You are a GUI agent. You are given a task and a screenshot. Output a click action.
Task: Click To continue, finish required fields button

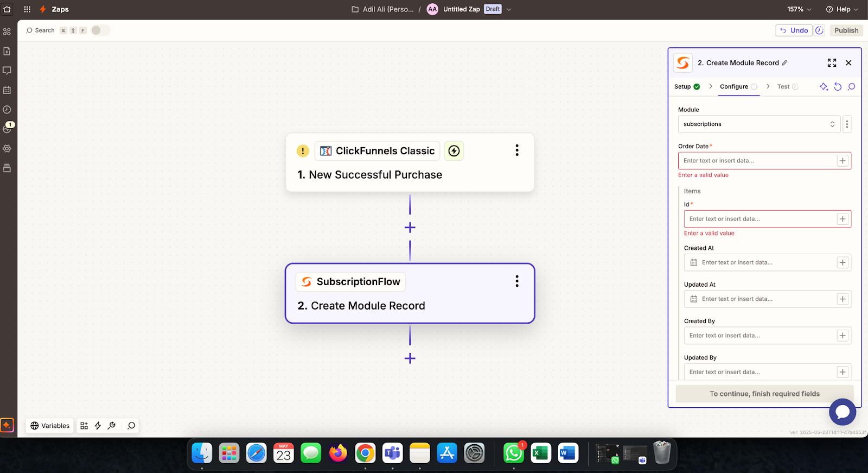pos(764,394)
